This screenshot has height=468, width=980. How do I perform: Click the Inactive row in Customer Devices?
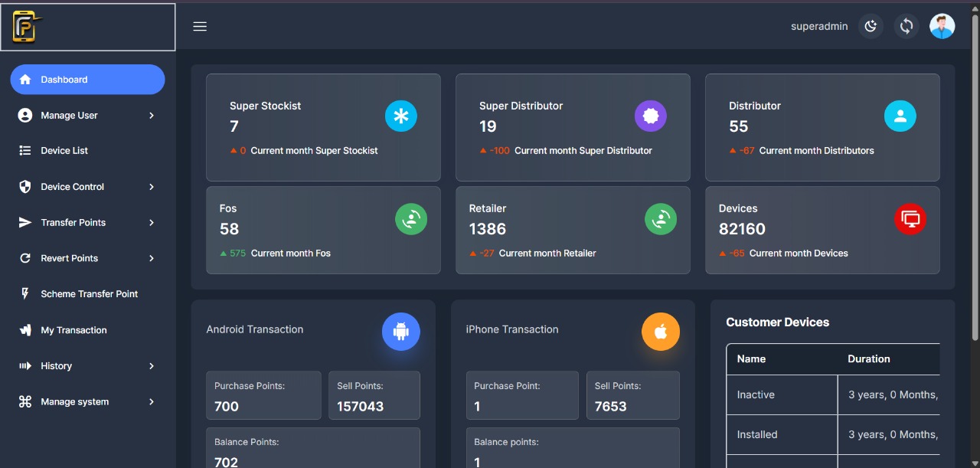point(833,395)
